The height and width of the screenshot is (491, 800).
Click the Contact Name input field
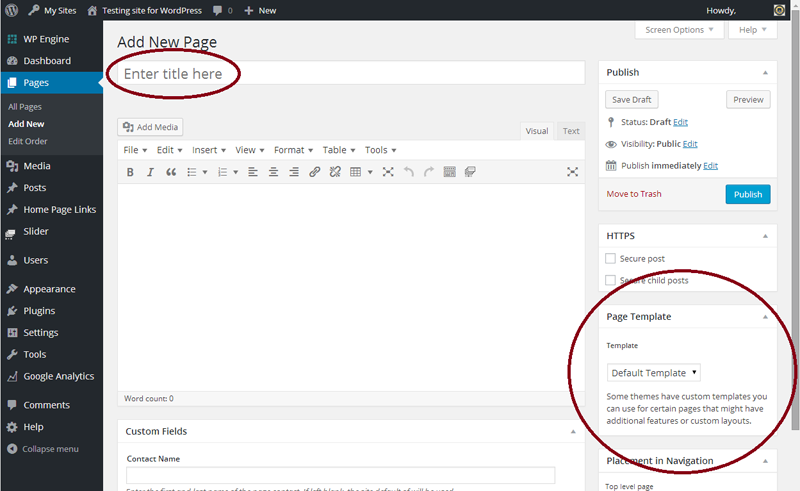pos(340,475)
